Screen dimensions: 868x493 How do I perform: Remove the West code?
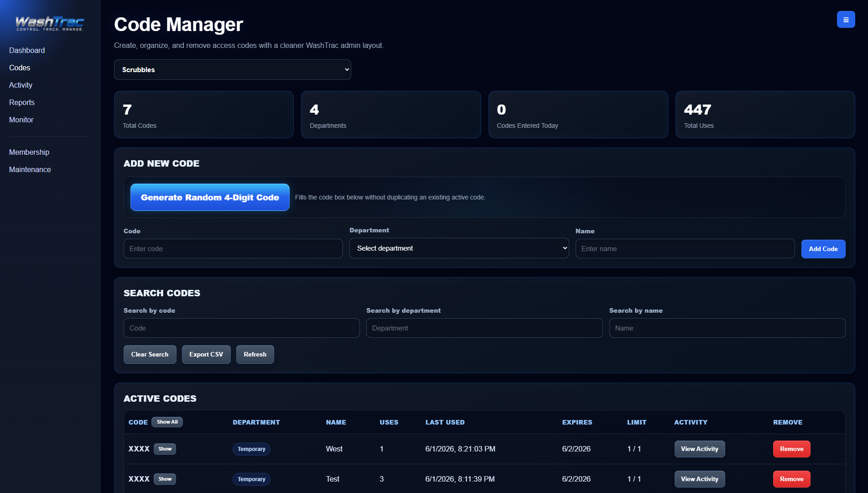[x=791, y=449]
